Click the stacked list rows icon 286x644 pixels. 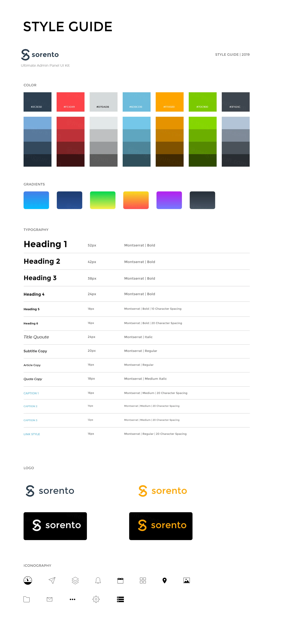(x=120, y=599)
